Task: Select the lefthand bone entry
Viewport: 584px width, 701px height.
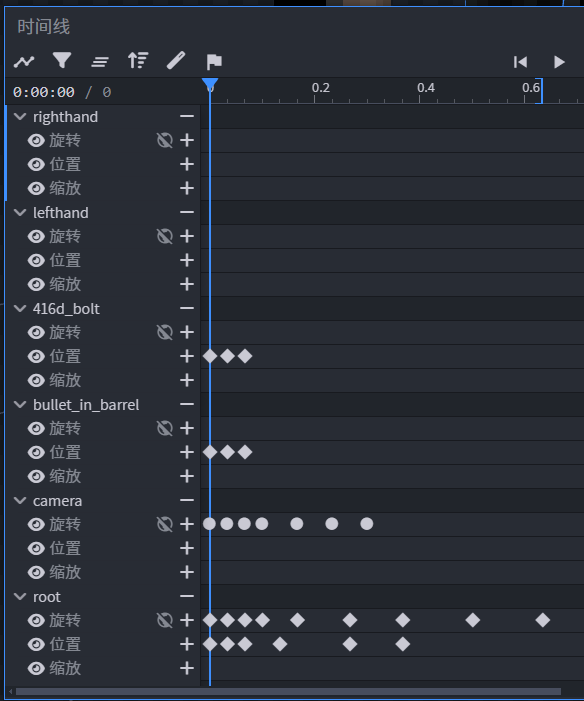Action: click(61, 213)
